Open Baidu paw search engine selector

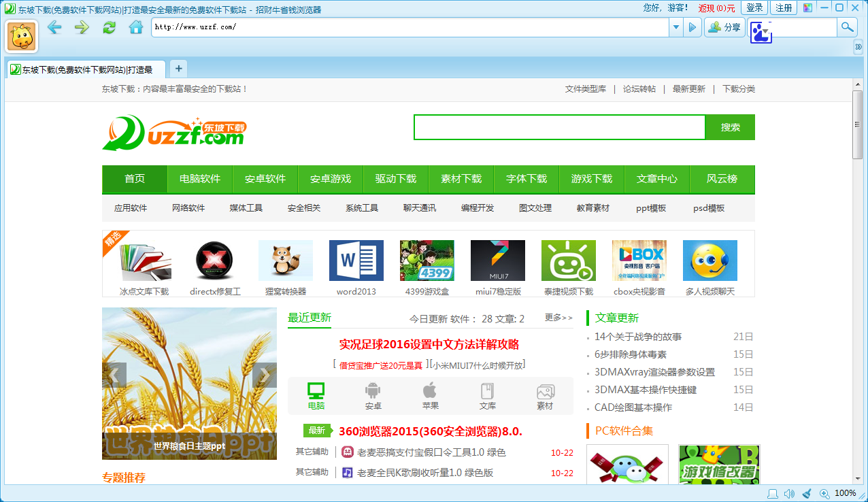(x=761, y=31)
